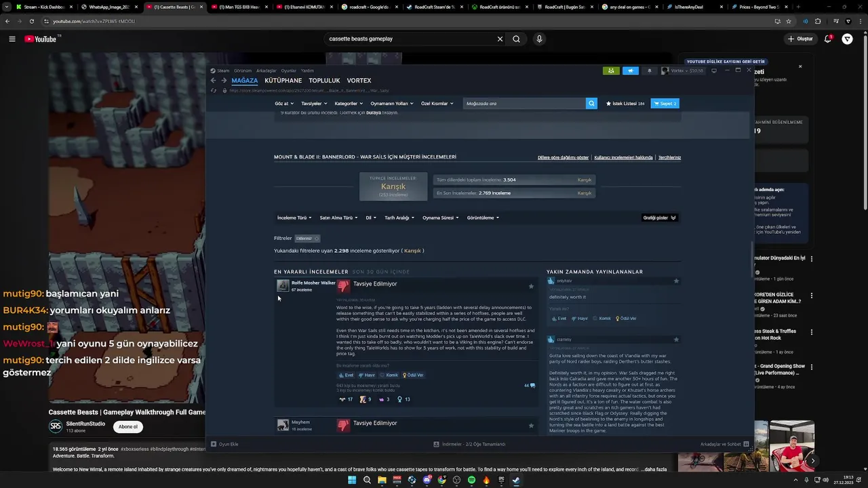Mark Rolfe Mosher Walker's review as Komik
Viewport: 868px width, 488px height.
389,375
